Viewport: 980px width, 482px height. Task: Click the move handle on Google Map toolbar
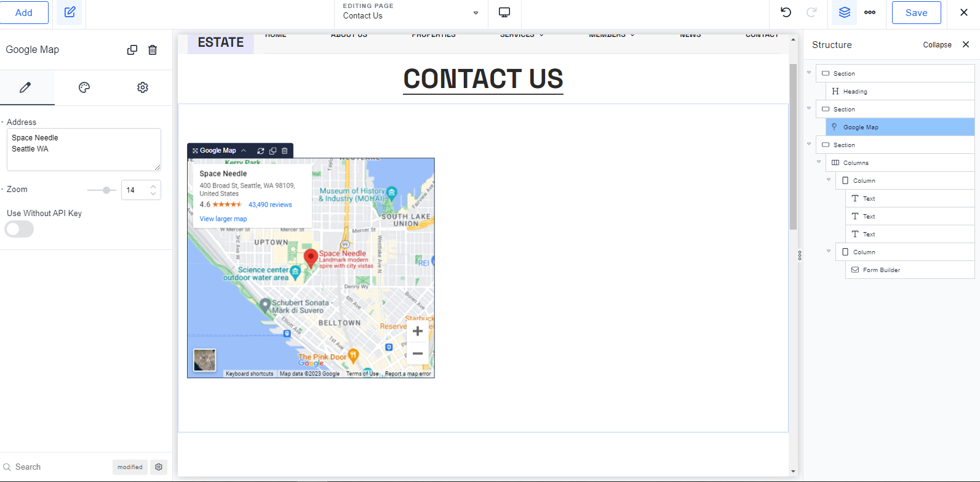tap(195, 151)
